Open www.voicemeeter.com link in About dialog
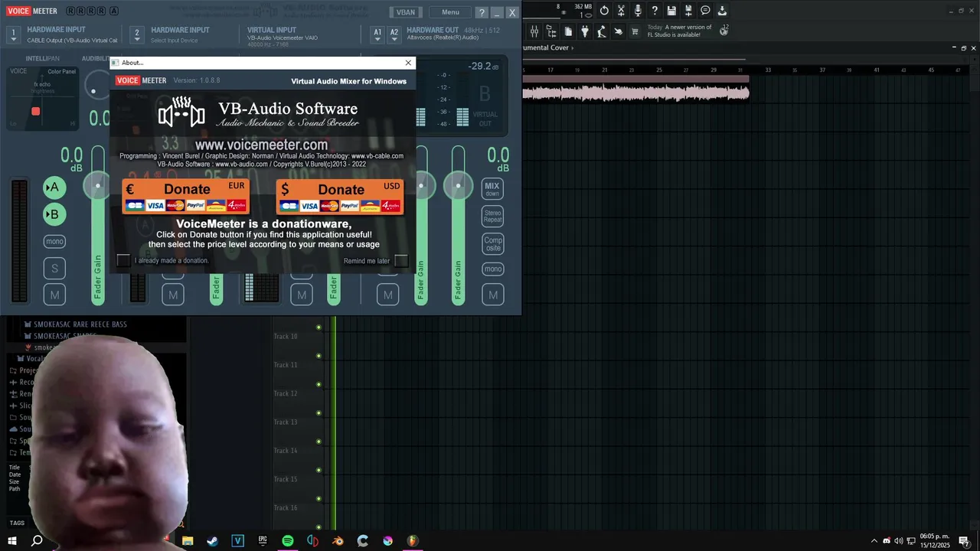Viewport: 980px width, 551px height. pos(261,145)
